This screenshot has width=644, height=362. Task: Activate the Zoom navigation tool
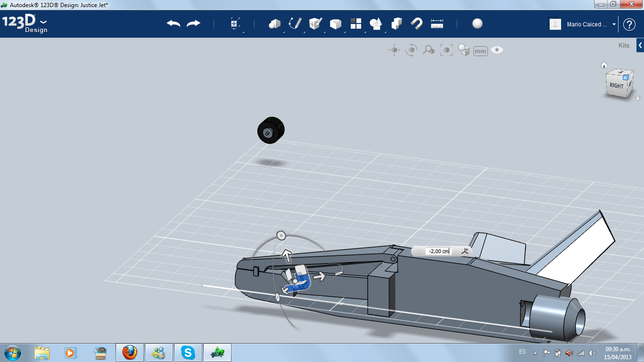(429, 50)
